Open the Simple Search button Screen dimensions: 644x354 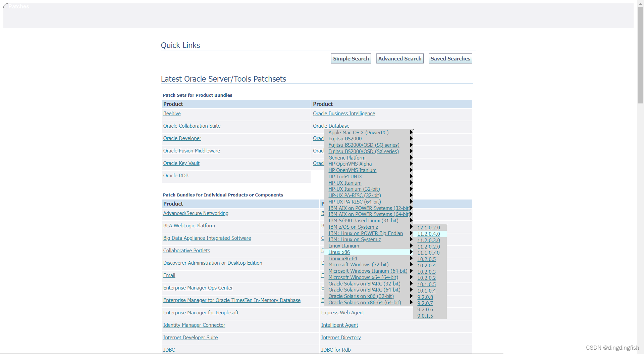(x=351, y=58)
